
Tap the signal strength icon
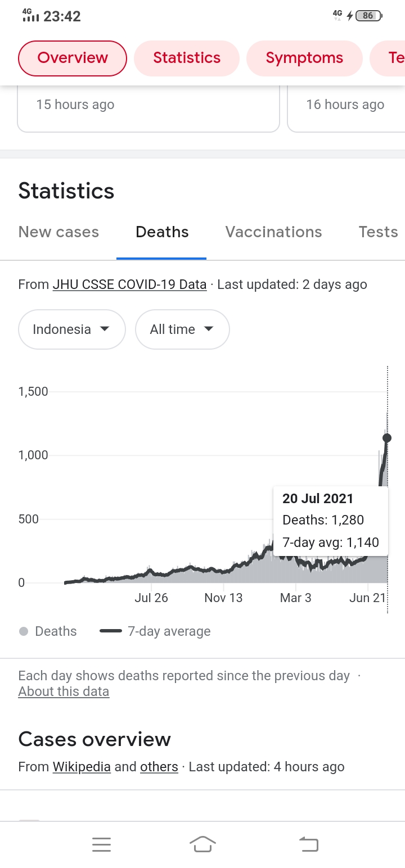pos(30,16)
